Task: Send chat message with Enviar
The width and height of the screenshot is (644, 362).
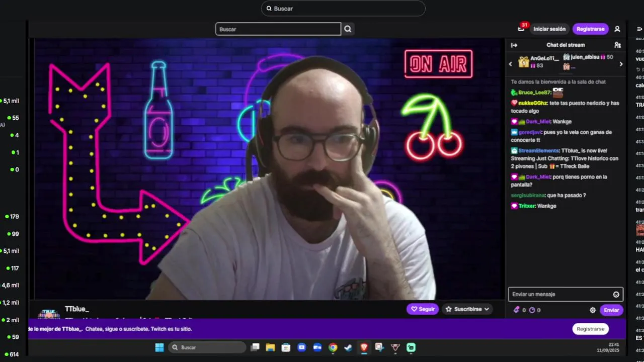Action: (x=611, y=310)
